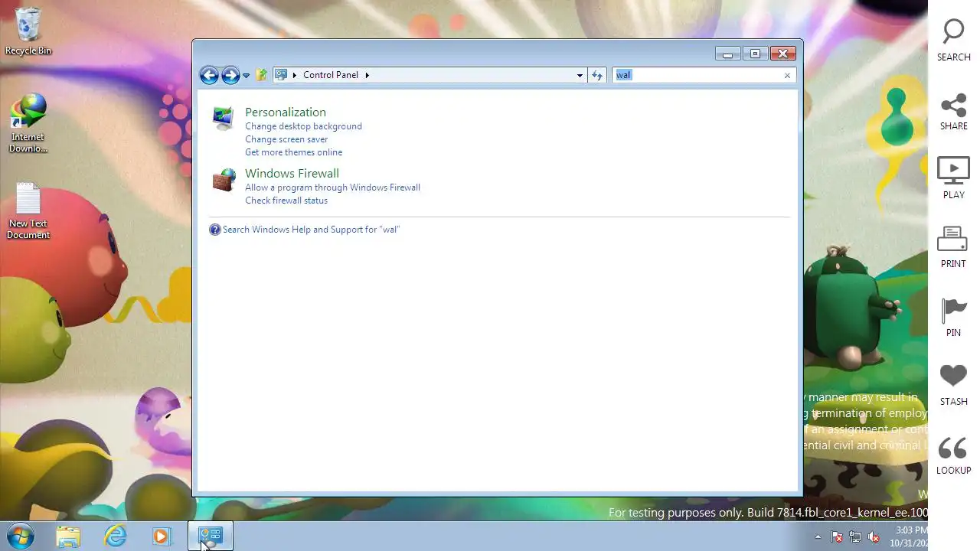Open the Lookup charm
Viewport: 980px width, 551px height.
[954, 455]
